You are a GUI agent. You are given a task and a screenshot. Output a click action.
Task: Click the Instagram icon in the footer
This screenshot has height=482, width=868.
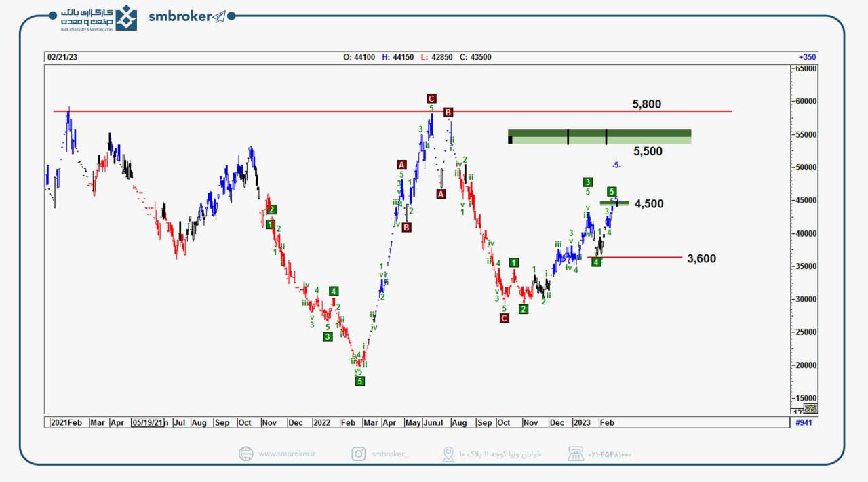click(359, 454)
